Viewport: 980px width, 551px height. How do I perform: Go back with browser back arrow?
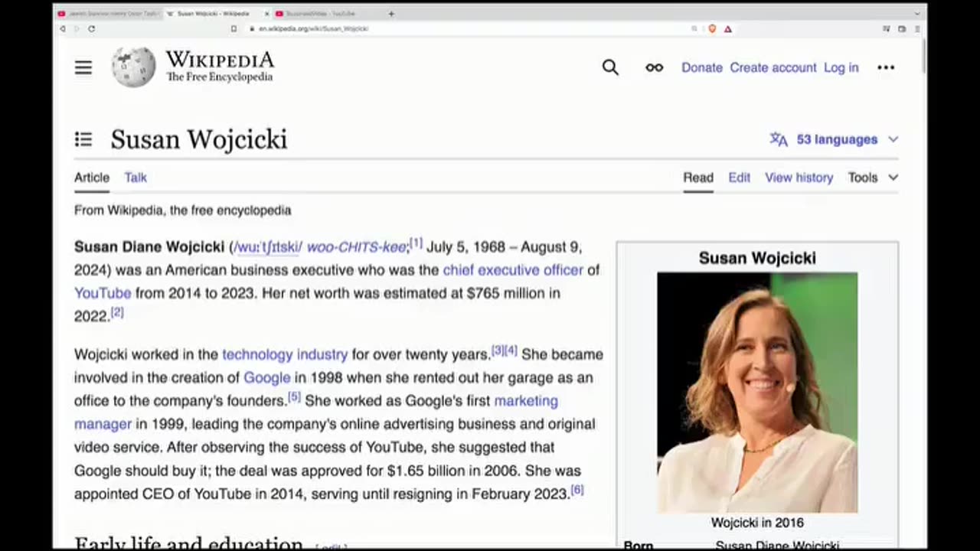coord(63,28)
